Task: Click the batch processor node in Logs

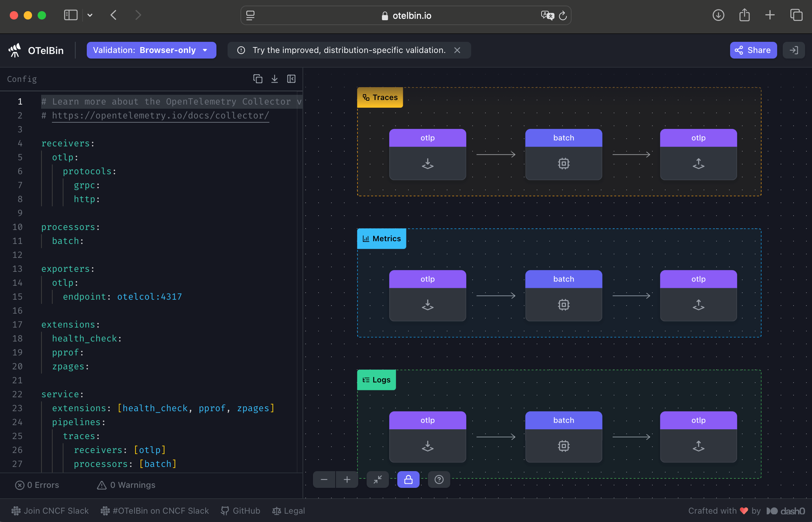Action: coord(564,437)
